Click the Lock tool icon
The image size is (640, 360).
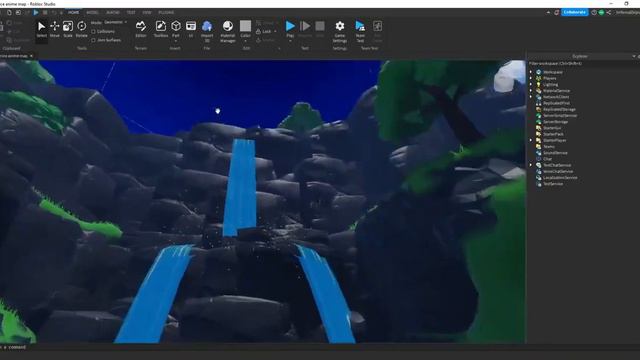point(258,31)
